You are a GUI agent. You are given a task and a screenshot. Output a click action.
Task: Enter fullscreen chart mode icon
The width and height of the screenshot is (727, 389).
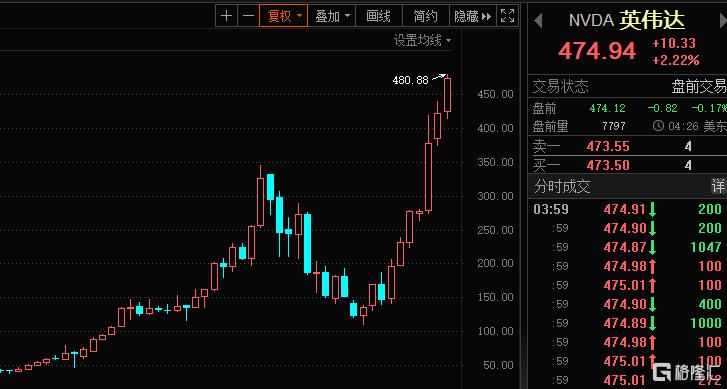[x=508, y=16]
